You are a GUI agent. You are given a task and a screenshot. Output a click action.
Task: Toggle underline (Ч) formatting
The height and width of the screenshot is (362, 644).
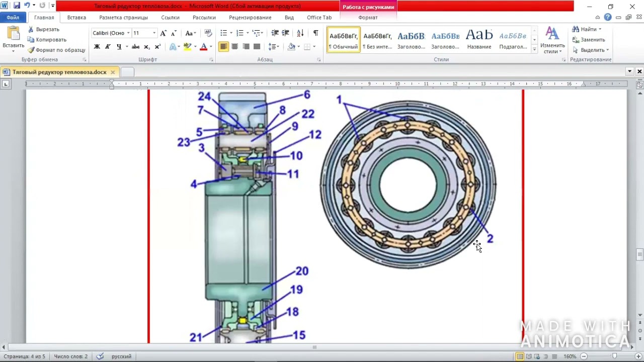tap(119, 47)
